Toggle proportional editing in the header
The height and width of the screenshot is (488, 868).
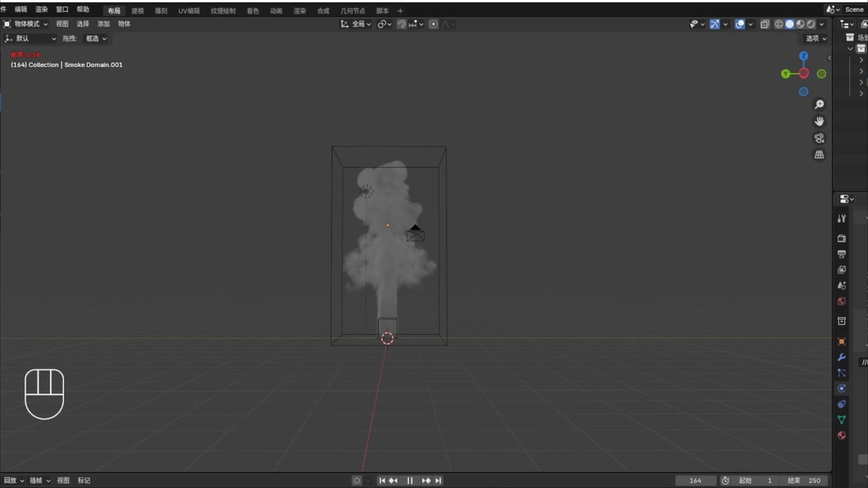tap(433, 24)
